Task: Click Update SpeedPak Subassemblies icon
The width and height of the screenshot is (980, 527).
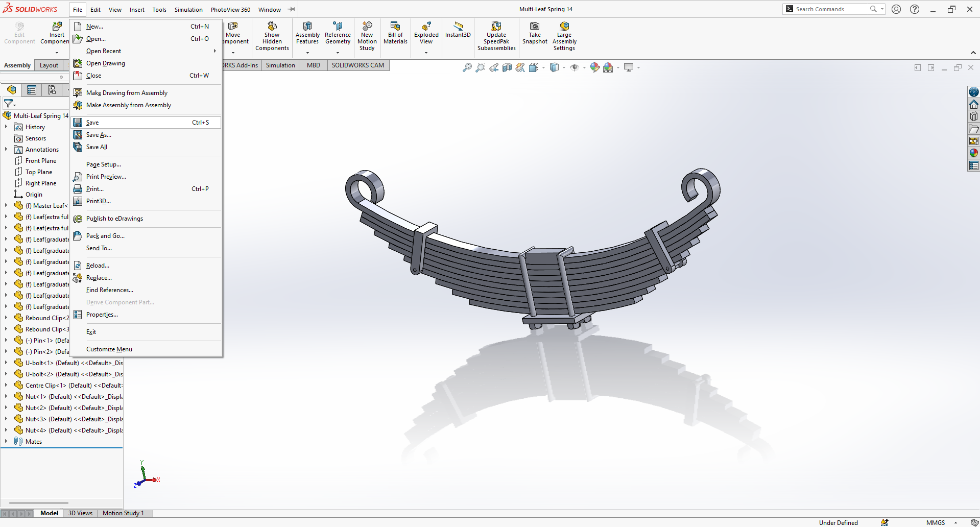Action: 496,27
